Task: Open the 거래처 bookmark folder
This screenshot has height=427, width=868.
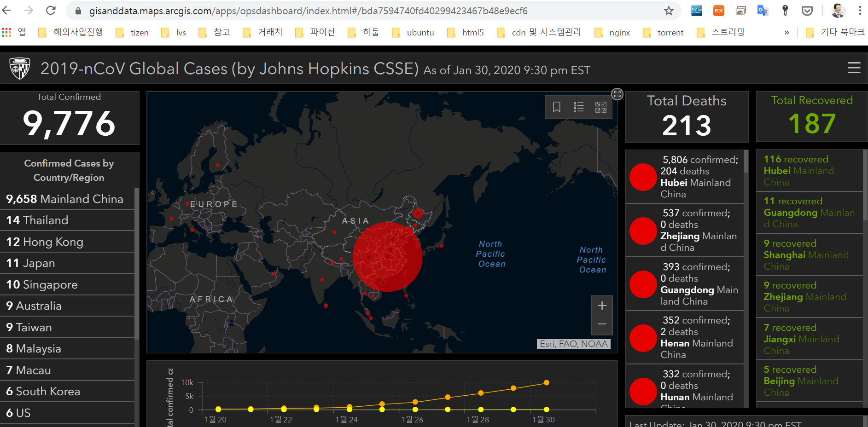Action: 262,32
